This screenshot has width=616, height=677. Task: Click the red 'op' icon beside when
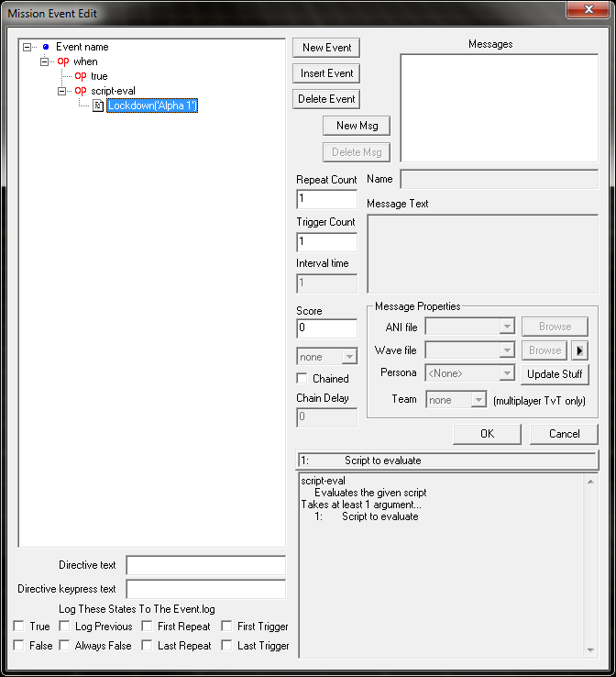(x=63, y=61)
